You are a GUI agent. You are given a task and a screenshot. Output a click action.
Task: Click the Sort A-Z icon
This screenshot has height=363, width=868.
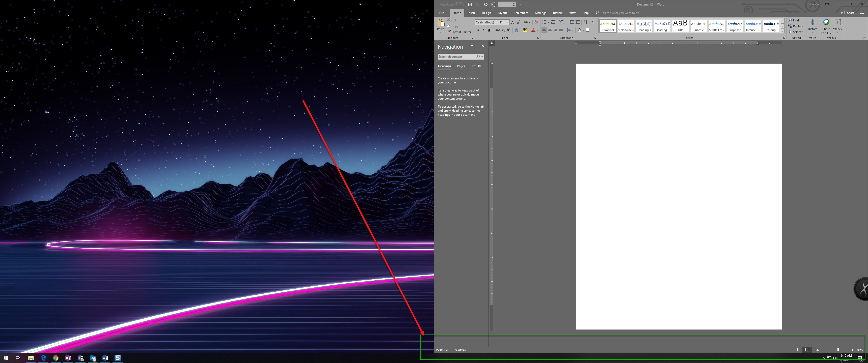[x=585, y=22]
